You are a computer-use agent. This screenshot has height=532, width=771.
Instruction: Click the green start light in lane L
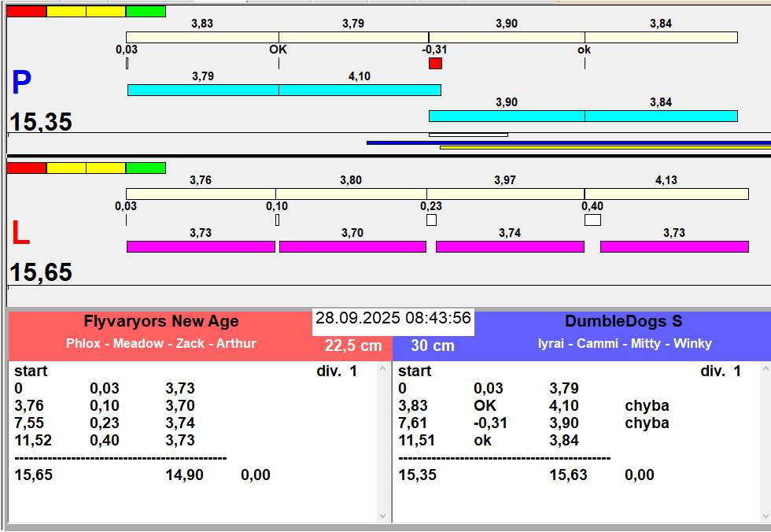pyautogui.click(x=146, y=168)
